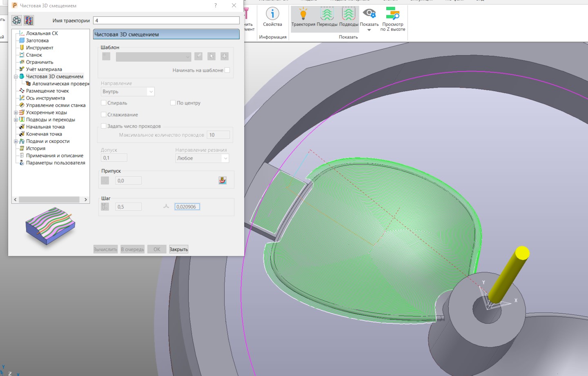The image size is (588, 376).
Task: Check Задать число проходов option
Action: click(104, 126)
